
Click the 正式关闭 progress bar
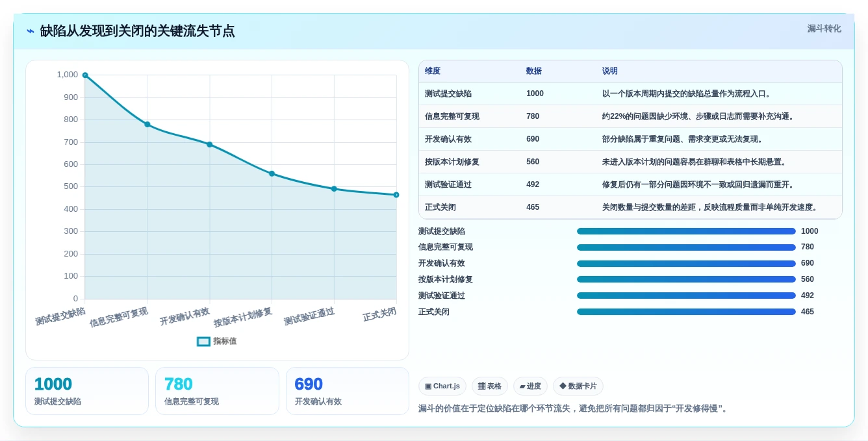(x=686, y=312)
